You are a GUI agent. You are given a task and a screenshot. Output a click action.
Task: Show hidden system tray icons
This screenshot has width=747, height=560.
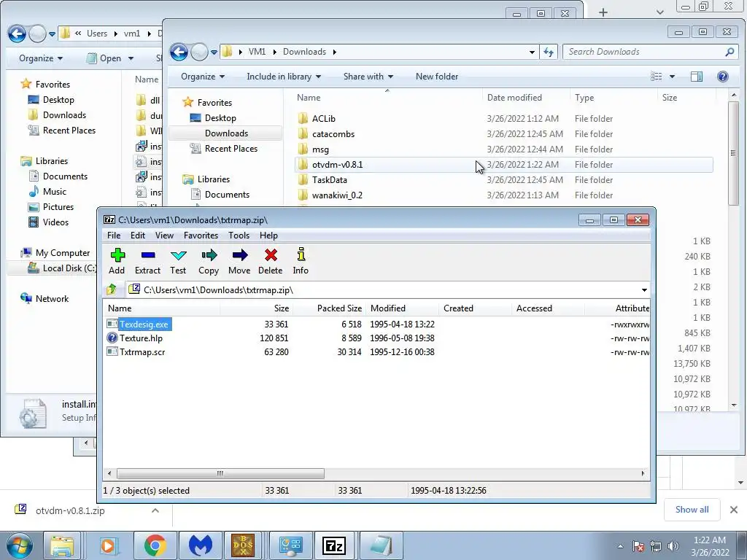tap(620, 546)
